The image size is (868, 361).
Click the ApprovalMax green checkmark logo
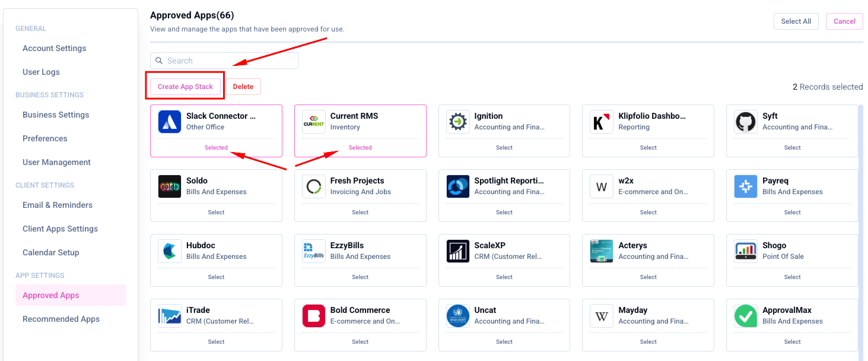746,316
